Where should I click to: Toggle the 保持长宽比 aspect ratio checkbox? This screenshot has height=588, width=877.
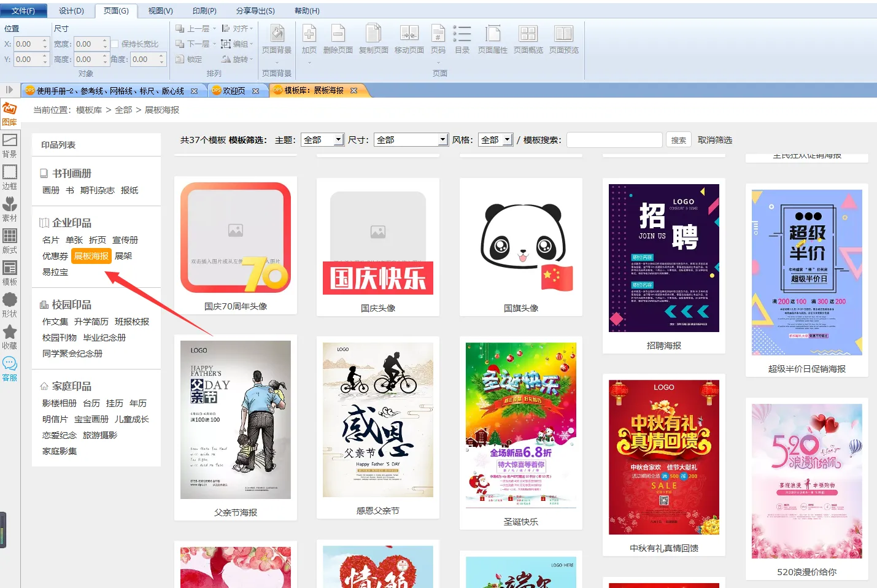115,44
